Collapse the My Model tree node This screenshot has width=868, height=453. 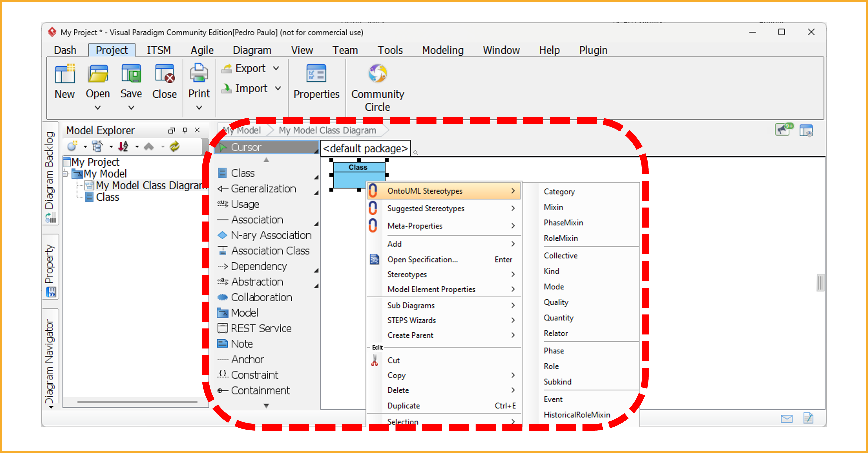click(65, 174)
